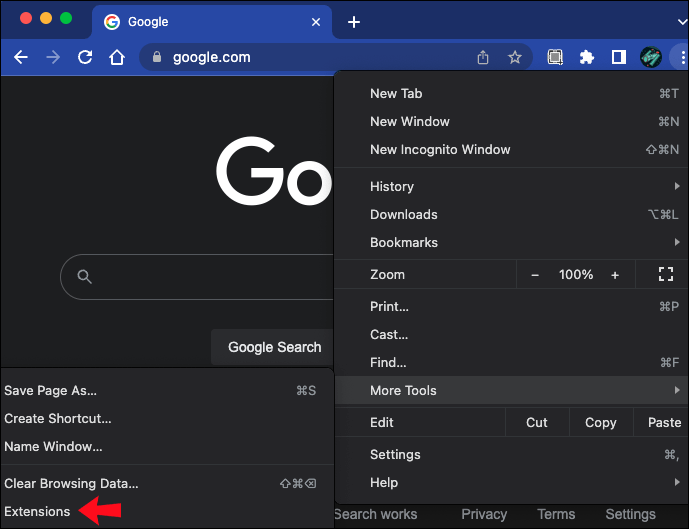Click the search magnifier icon in Google box
The height and width of the screenshot is (529, 689).
(84, 277)
